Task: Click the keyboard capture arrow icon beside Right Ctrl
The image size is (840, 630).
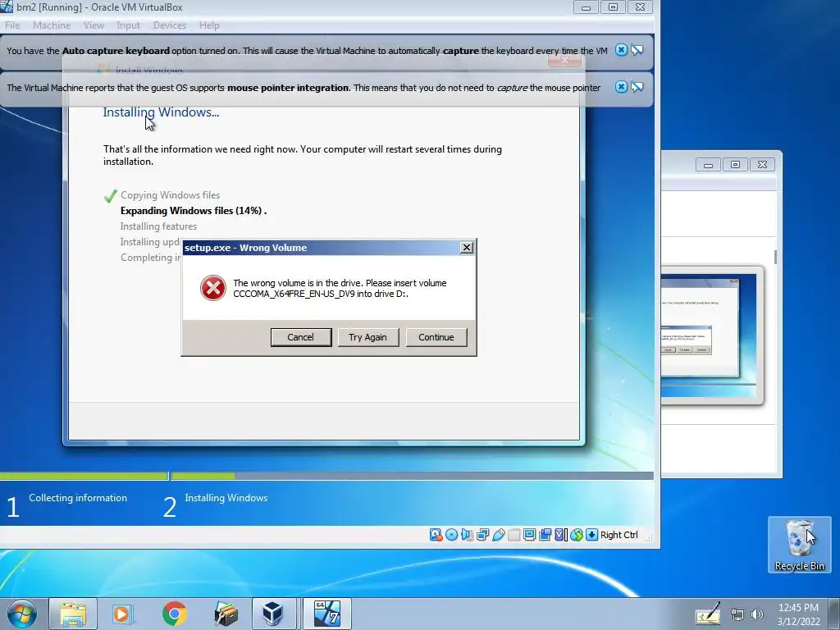Action: (591, 535)
